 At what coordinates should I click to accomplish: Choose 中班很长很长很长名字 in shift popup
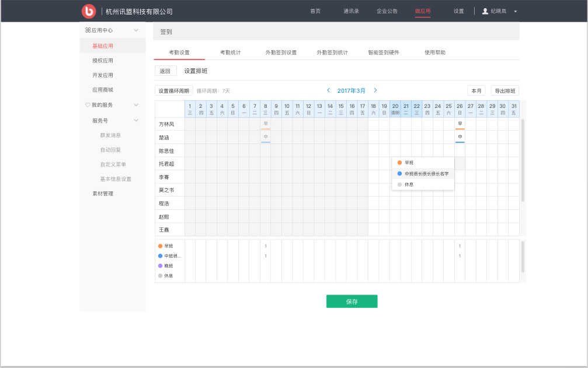pos(423,174)
